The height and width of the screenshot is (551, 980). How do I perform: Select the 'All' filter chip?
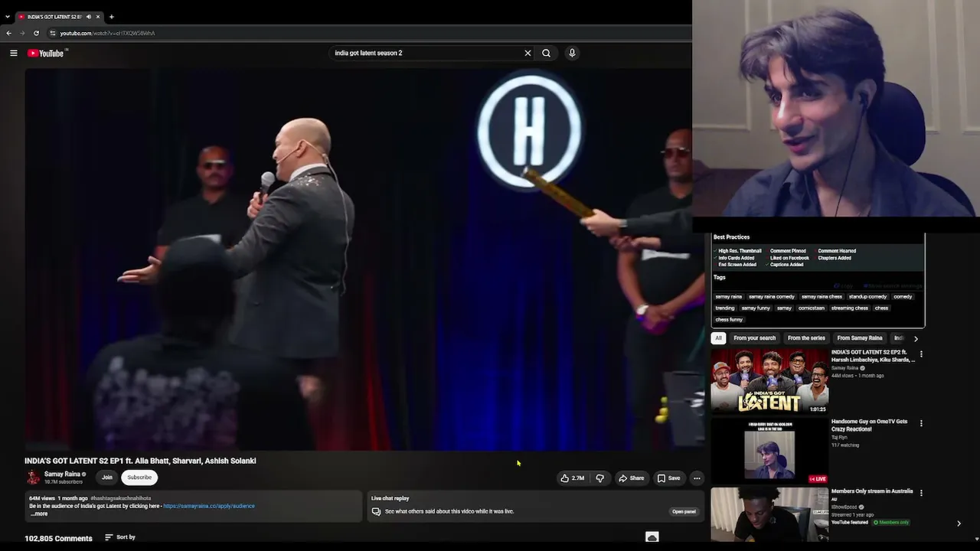coord(718,338)
